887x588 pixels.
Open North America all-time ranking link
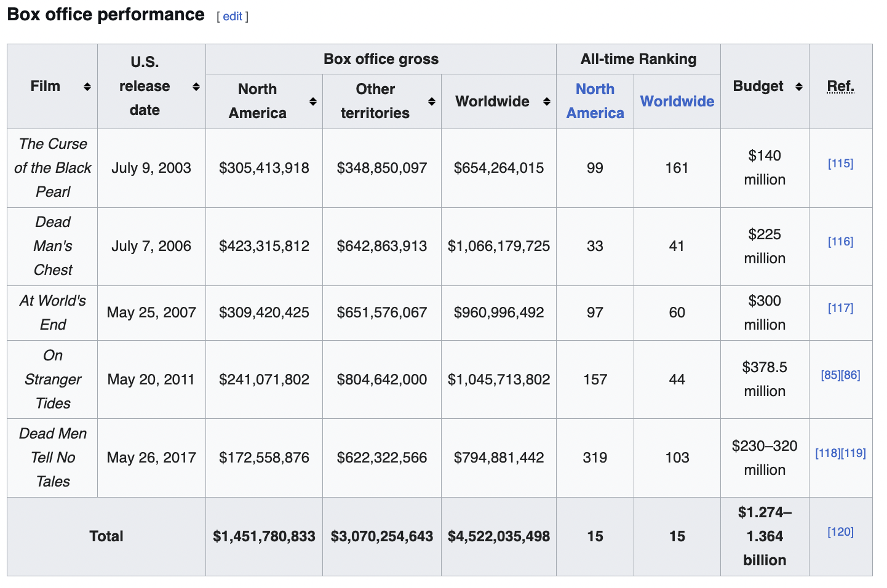click(595, 101)
